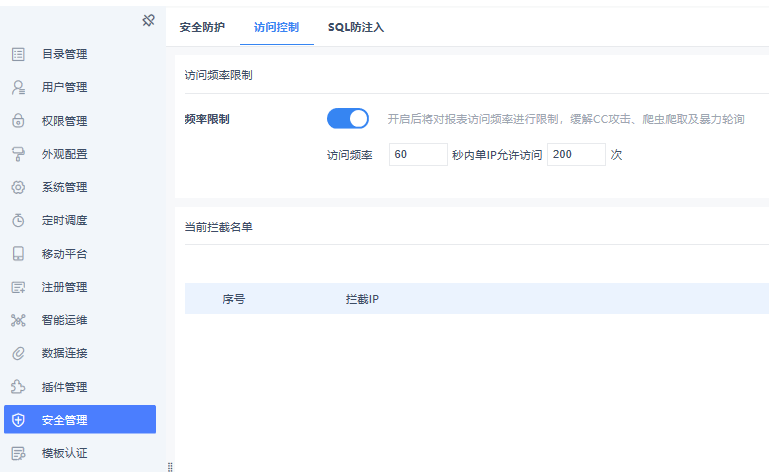Viewport: 769px width, 472px height.
Task: Click the 移动平台 phone icon
Action: click(x=18, y=254)
